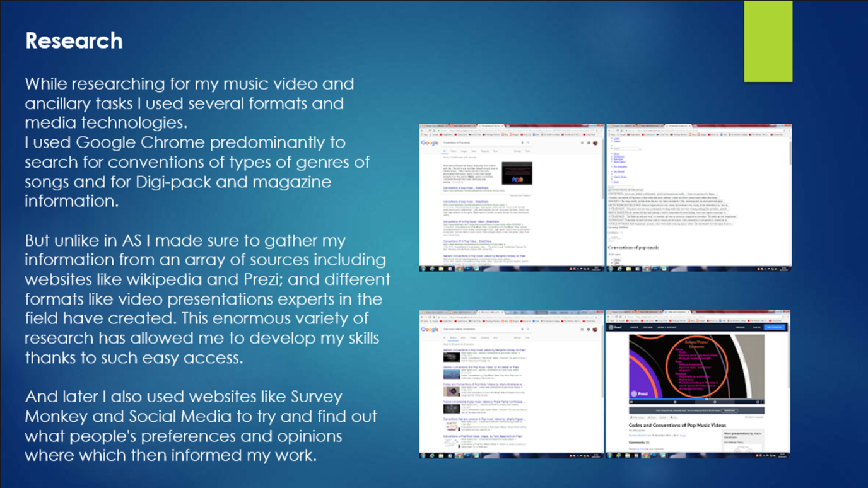Open the Prezi presentation page screenshot
868x488 pixels.
[x=698, y=384]
